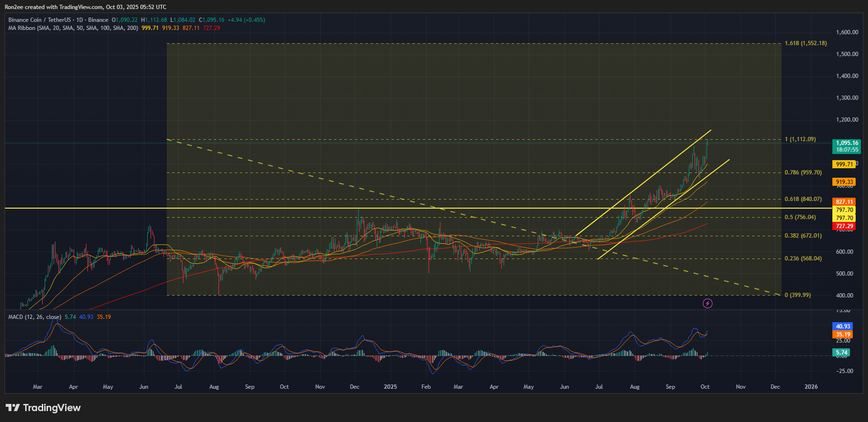Click the 1,600.00 mark on price scale
The height and width of the screenshot is (422, 868).
pos(847,32)
